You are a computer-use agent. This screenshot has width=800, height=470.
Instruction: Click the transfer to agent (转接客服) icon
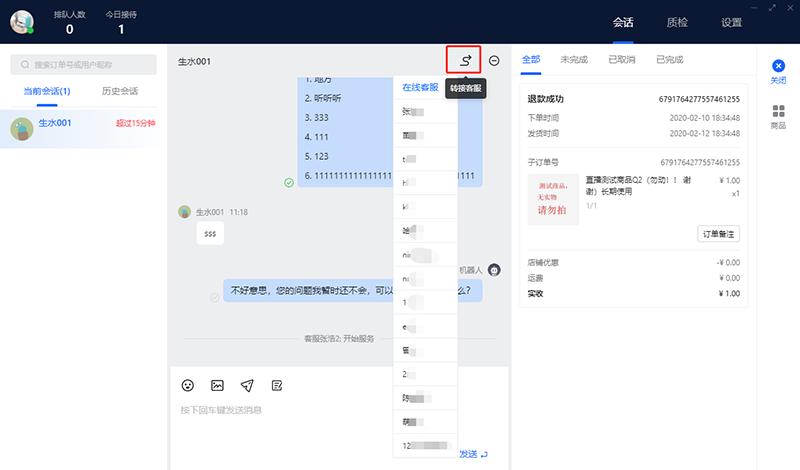point(465,60)
